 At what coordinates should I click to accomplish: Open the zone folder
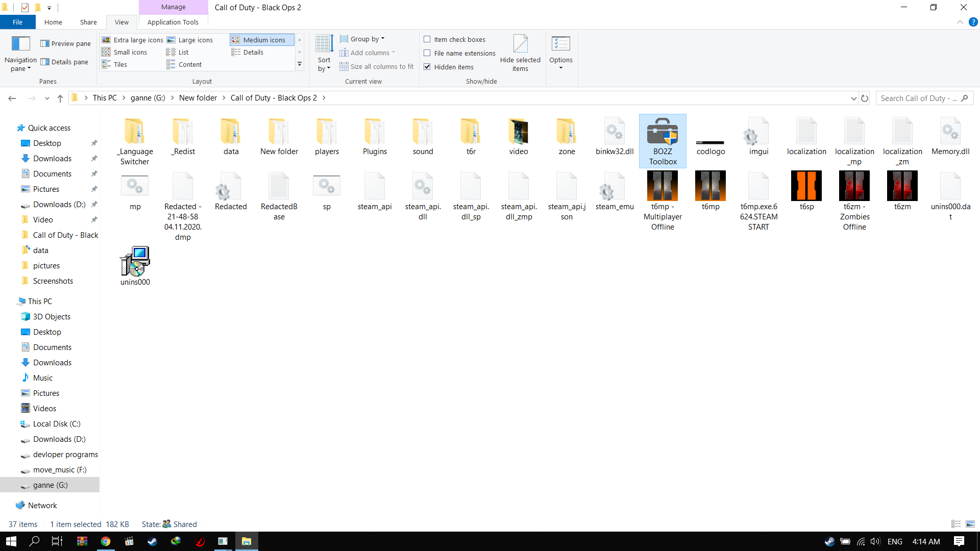point(567,136)
